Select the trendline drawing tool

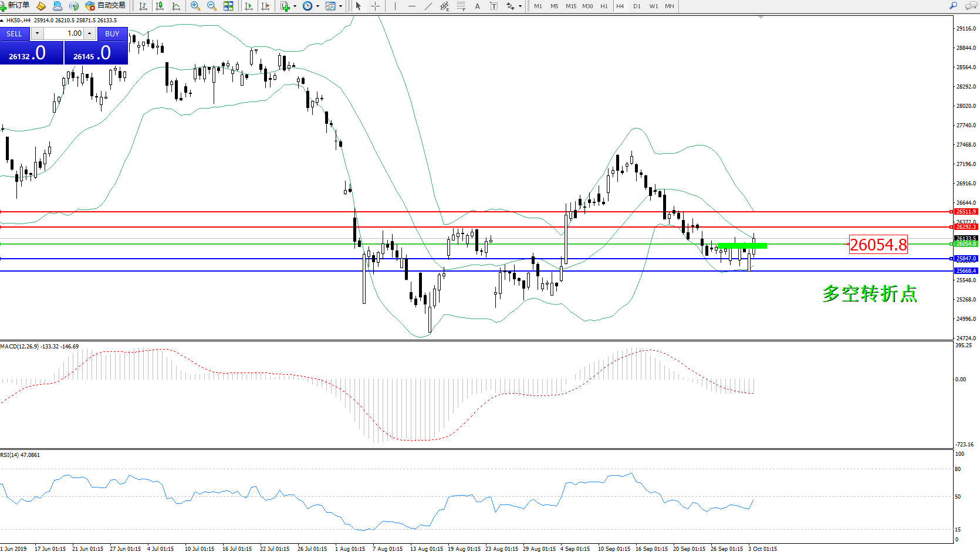click(x=428, y=6)
